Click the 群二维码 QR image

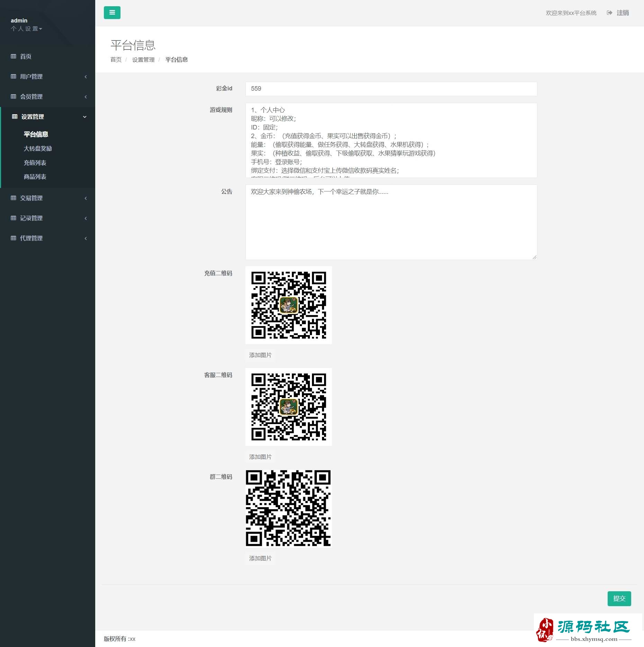click(x=288, y=508)
